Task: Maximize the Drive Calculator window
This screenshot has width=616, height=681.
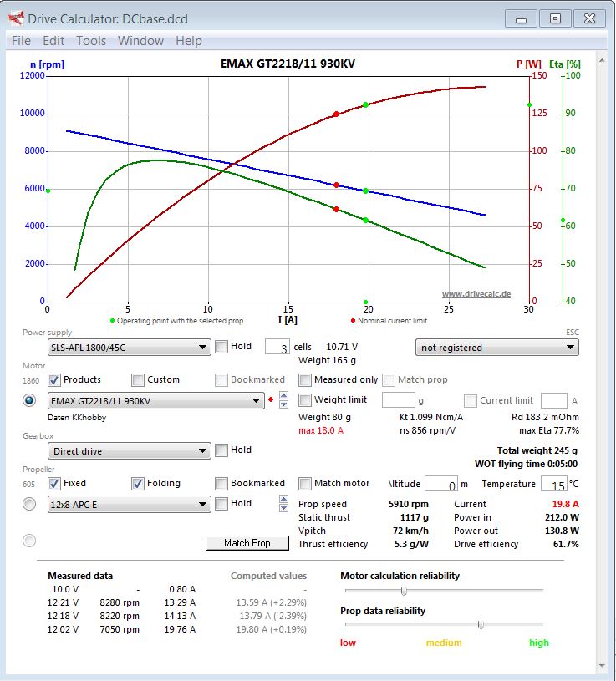Action: click(x=554, y=18)
